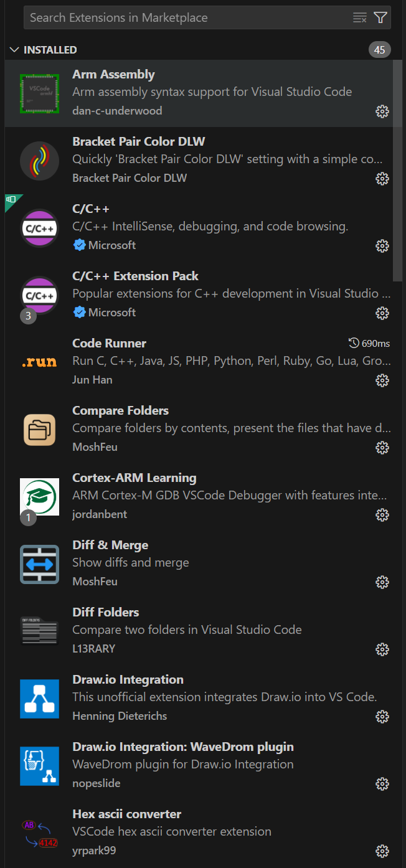Click the 45 installed extensions count badge
The width and height of the screenshot is (406, 868).
click(380, 50)
